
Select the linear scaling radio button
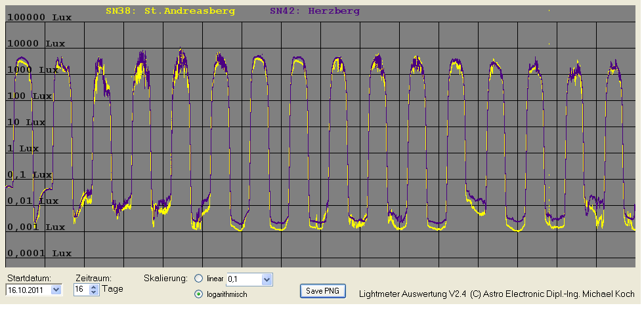pos(198,279)
